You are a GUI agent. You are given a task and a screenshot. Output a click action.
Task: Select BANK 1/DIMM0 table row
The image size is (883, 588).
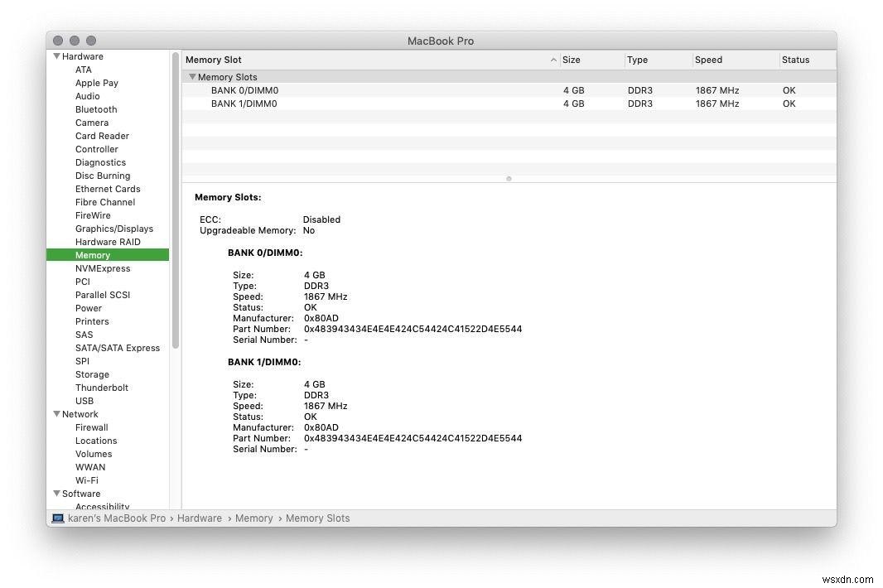509,104
